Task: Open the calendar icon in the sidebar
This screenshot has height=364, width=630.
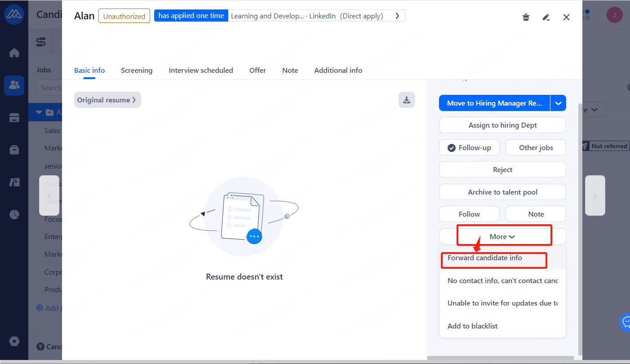Action: (x=14, y=118)
